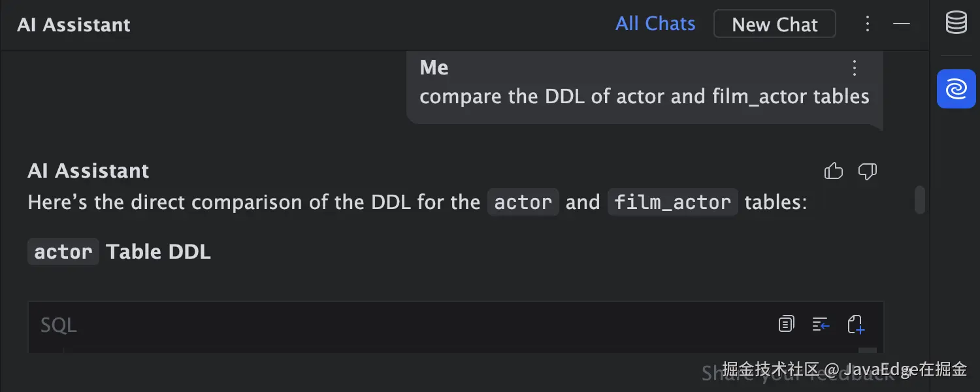Click the SQL language label of code block
Image resolution: width=980 pixels, height=392 pixels.
59,325
